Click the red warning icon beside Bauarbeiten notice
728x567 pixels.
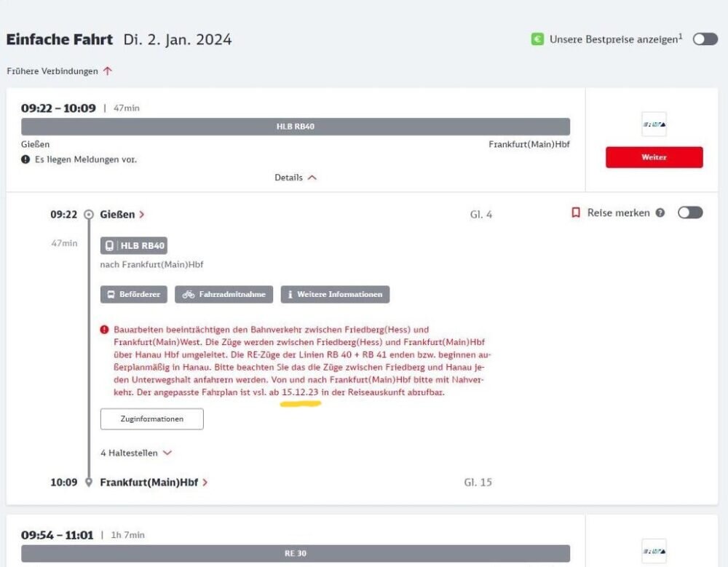pyautogui.click(x=105, y=330)
